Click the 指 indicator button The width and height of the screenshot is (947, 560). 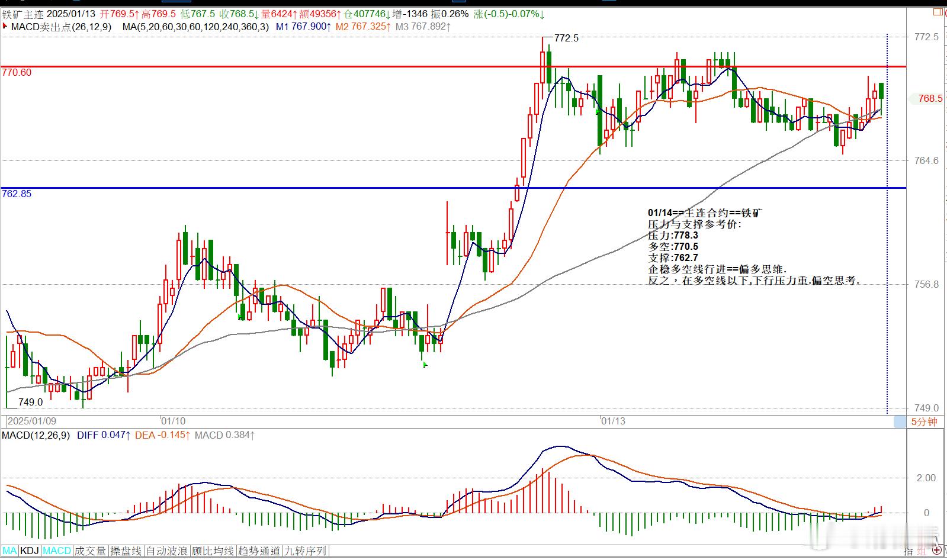(908, 552)
